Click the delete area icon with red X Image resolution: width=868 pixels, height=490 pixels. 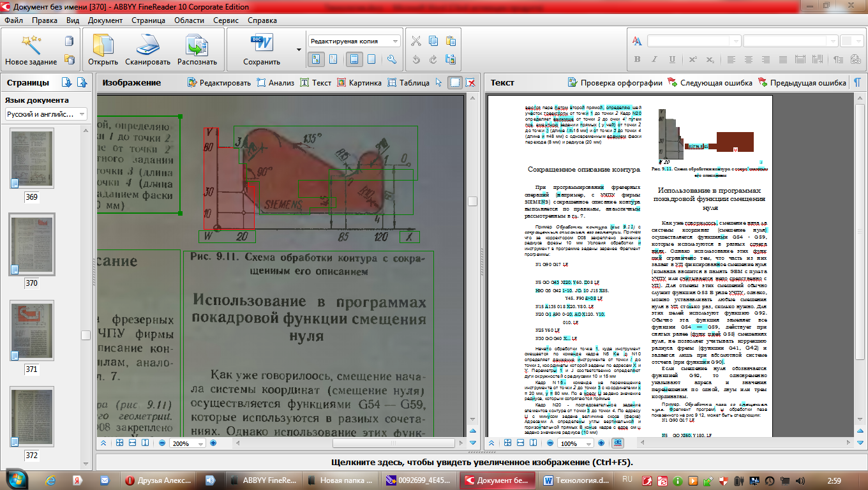(470, 82)
